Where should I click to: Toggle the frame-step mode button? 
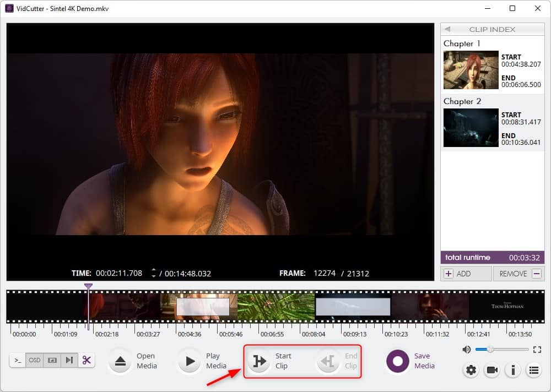click(x=69, y=361)
